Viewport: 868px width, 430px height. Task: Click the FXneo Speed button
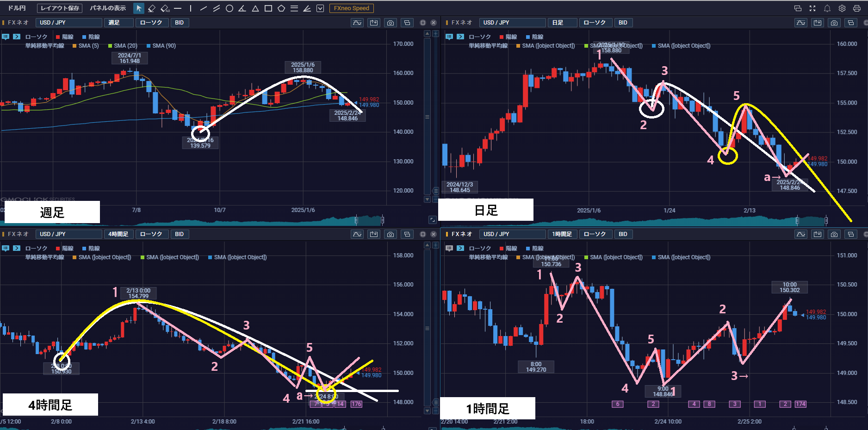coord(351,8)
